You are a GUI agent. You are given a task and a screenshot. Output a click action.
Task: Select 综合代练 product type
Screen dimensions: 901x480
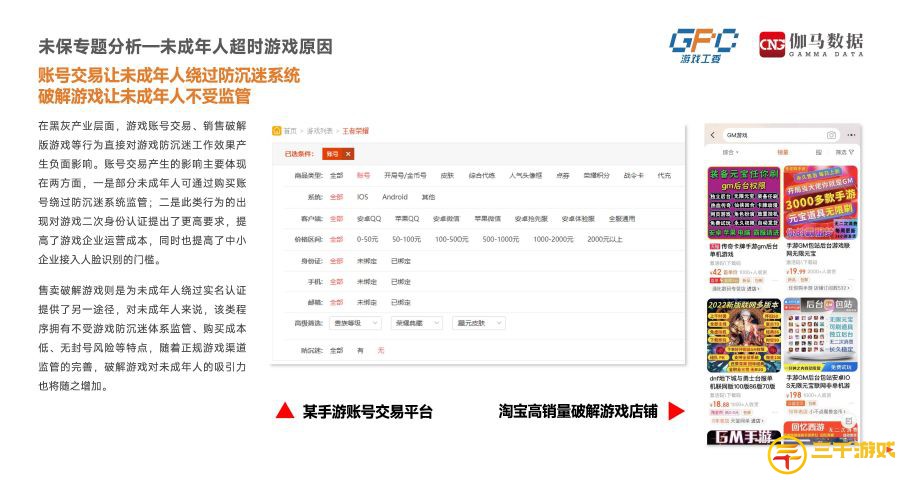(x=482, y=175)
